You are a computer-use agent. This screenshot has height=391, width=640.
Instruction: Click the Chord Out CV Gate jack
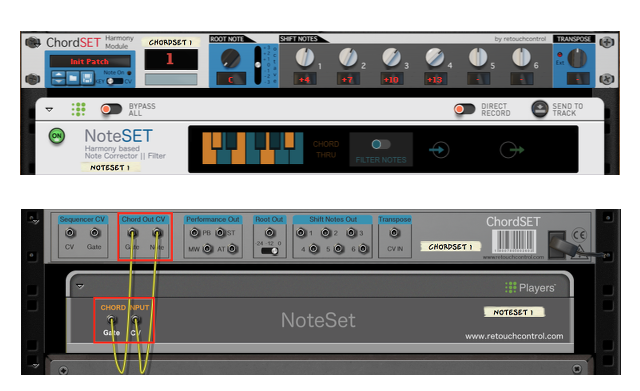pos(132,233)
